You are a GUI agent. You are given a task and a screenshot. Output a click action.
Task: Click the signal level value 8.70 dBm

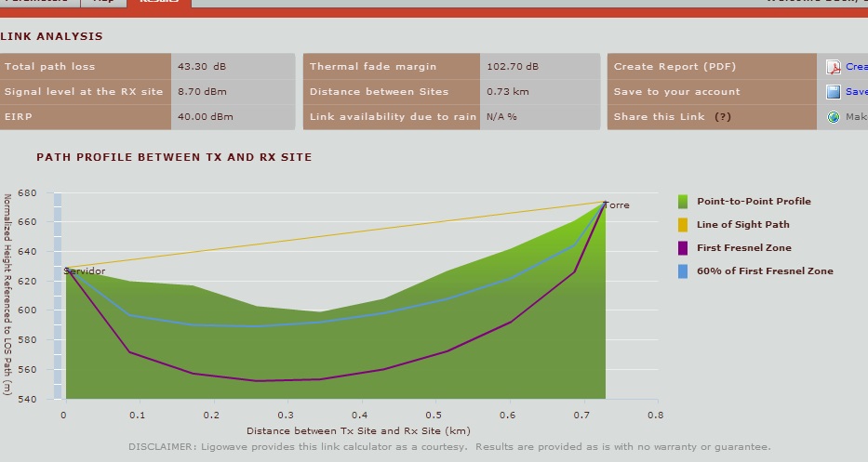pos(202,92)
